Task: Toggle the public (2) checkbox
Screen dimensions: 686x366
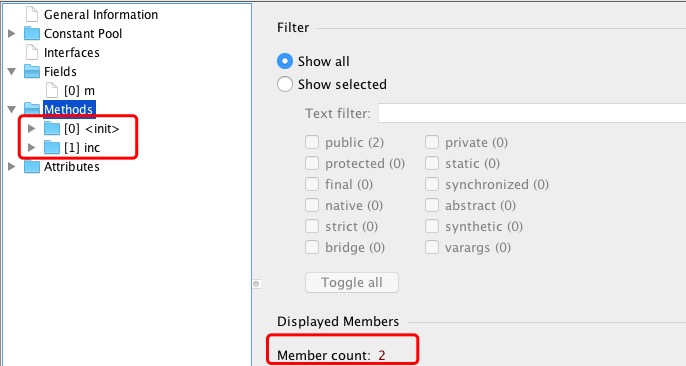Action: point(312,142)
